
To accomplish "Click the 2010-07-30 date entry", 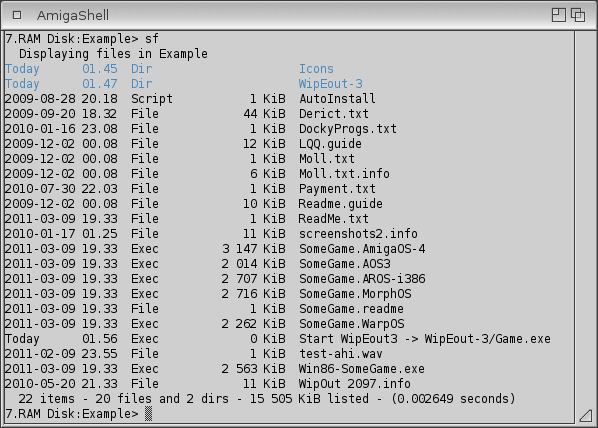I will click(x=40, y=189).
